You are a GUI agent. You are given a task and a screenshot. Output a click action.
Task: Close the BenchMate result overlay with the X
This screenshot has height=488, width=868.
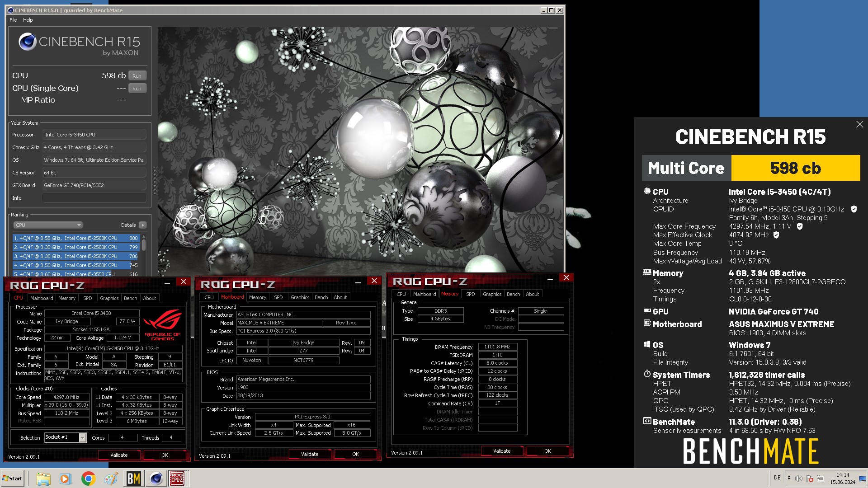859,124
